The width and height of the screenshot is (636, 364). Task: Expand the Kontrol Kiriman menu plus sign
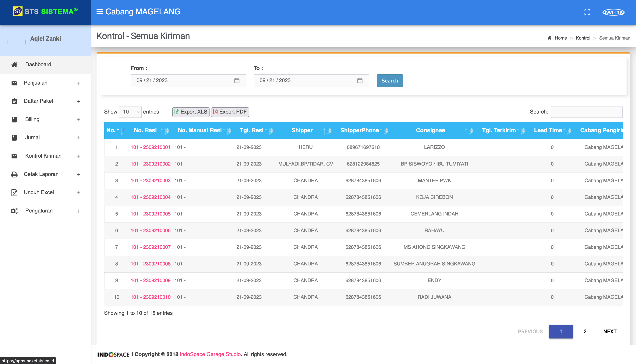(79, 156)
